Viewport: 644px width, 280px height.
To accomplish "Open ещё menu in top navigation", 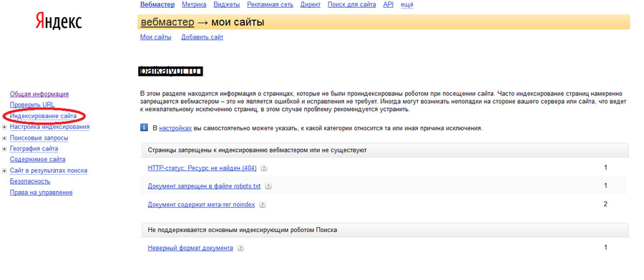I will click(x=406, y=4).
